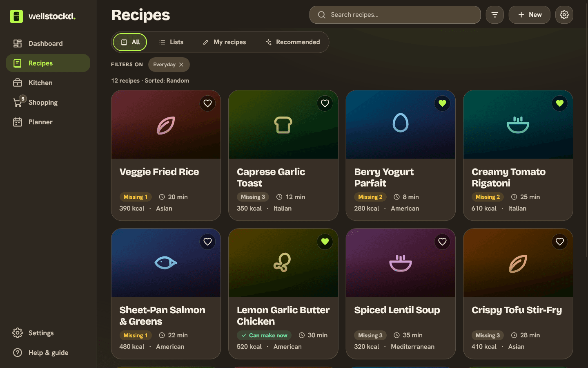Open the filter options icon
Image resolution: width=588 pixels, height=368 pixels.
click(x=494, y=15)
